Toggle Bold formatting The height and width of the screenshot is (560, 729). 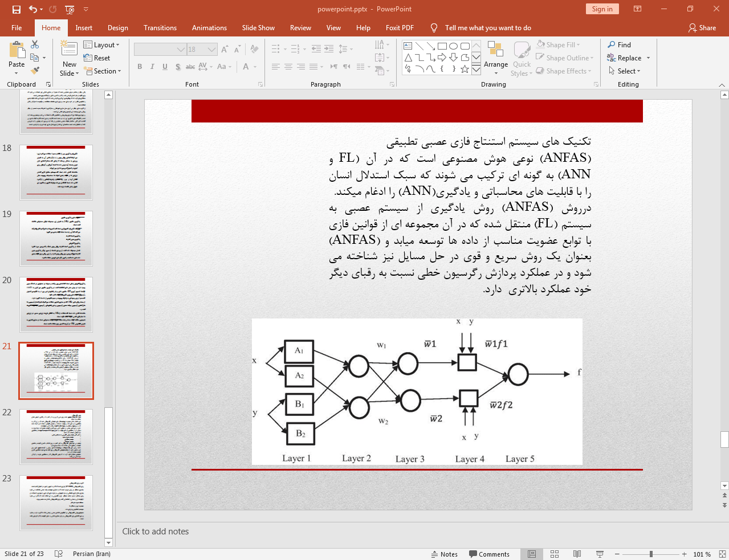coord(140,67)
